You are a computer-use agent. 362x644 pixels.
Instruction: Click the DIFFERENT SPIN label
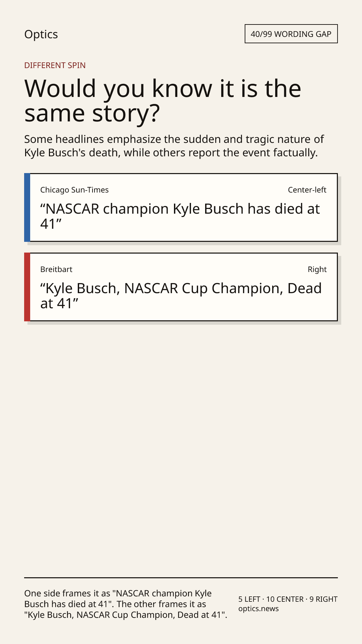(x=55, y=65)
